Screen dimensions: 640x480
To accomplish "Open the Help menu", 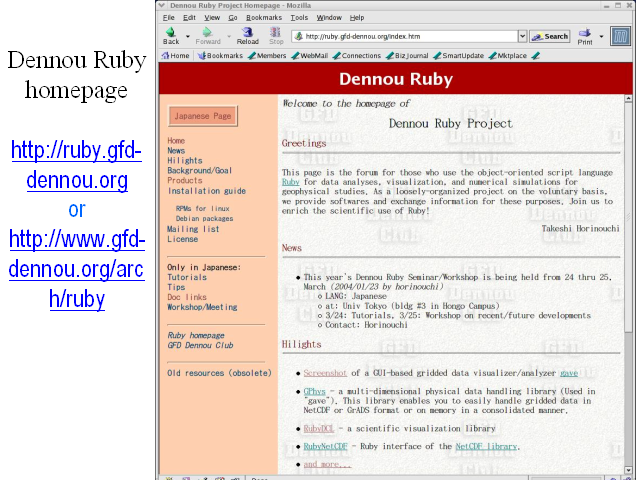I will coord(357,18).
